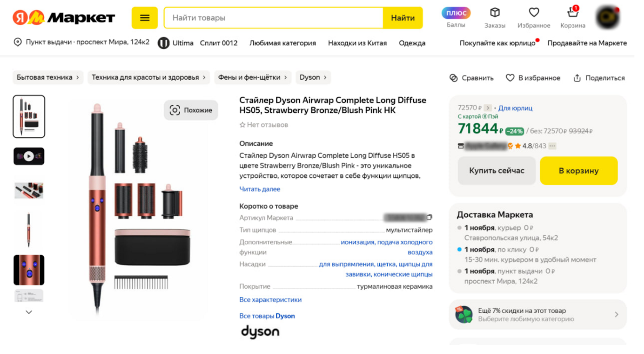644x354 pixels.
Task: Add product to Сравнить comparison
Action: click(x=471, y=78)
